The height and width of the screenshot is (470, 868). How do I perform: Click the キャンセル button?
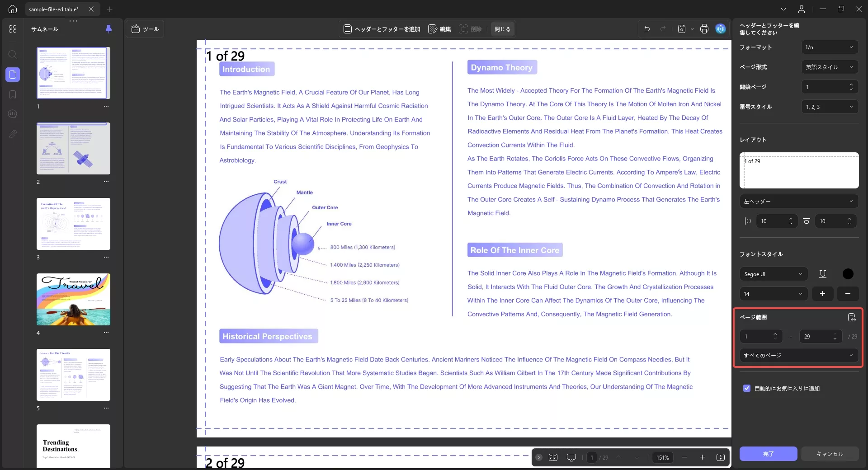830,454
